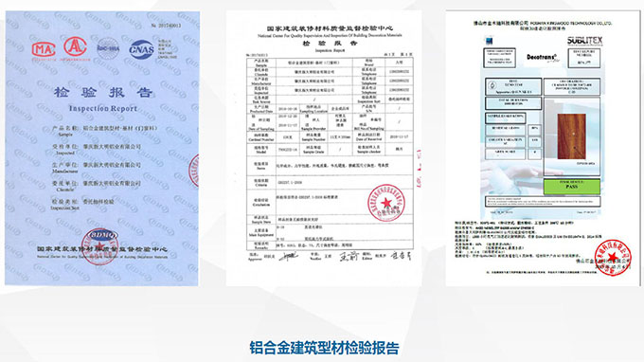
Task: Click the red AL certification logo
Action: click(x=75, y=46)
